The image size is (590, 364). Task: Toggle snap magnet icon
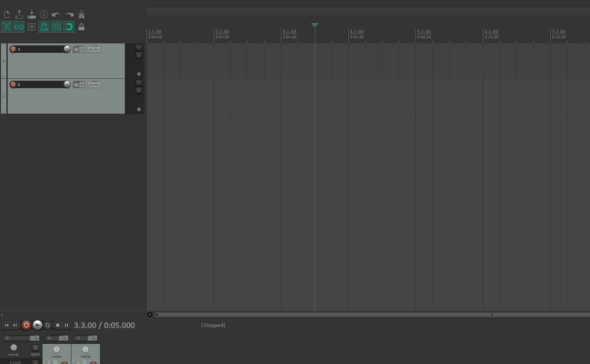69,27
